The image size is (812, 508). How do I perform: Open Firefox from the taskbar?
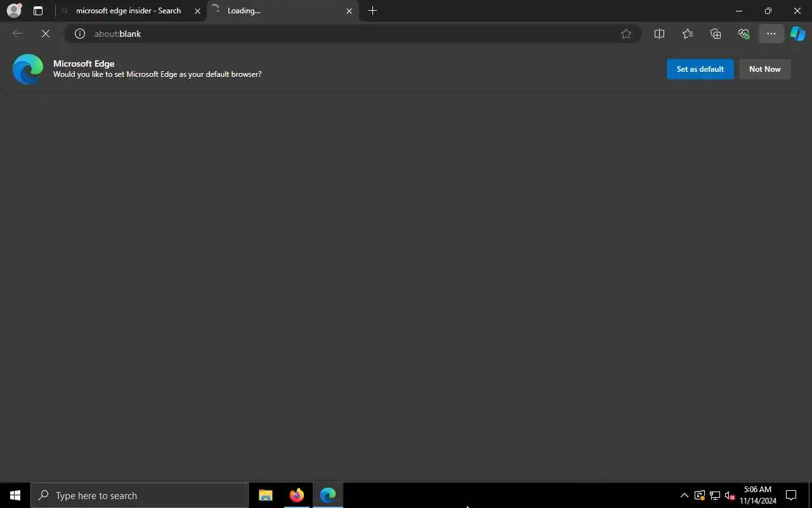297,495
